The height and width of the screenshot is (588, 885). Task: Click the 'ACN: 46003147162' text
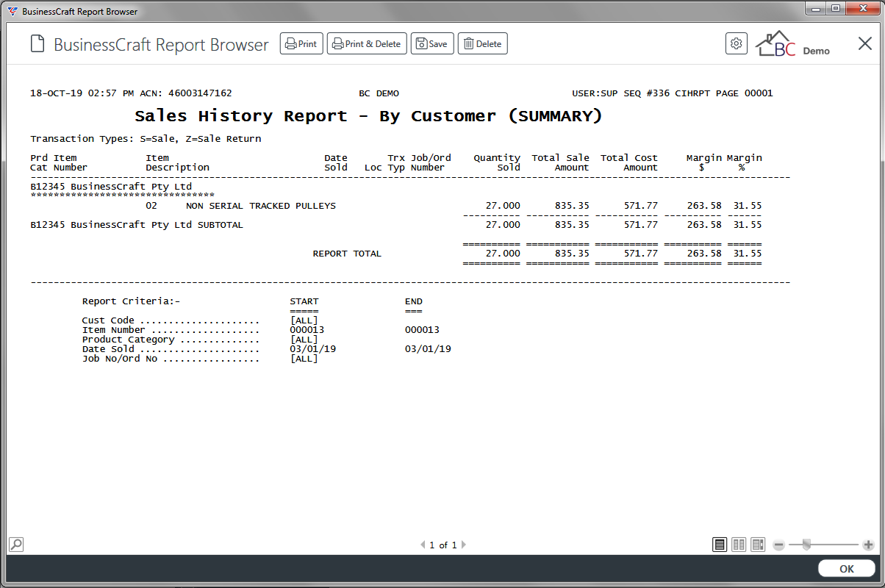tap(185, 93)
